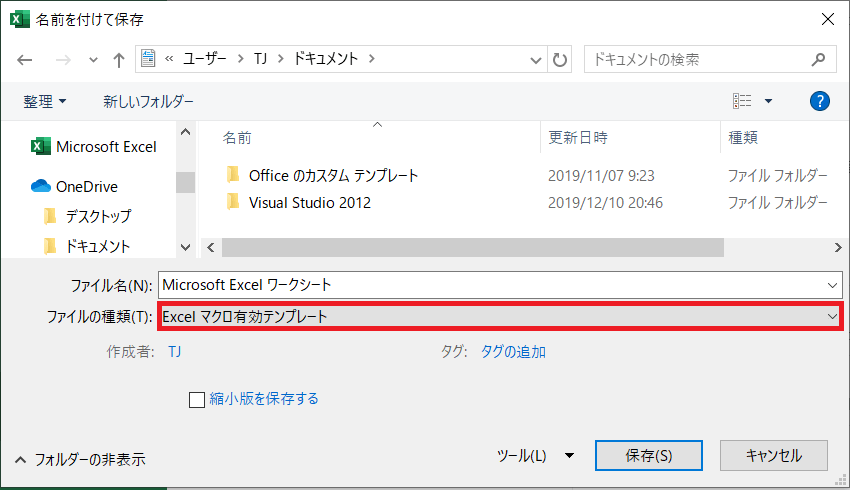Click the 新しいフォルダー button
Image resolution: width=850 pixels, height=490 pixels.
[x=148, y=101]
